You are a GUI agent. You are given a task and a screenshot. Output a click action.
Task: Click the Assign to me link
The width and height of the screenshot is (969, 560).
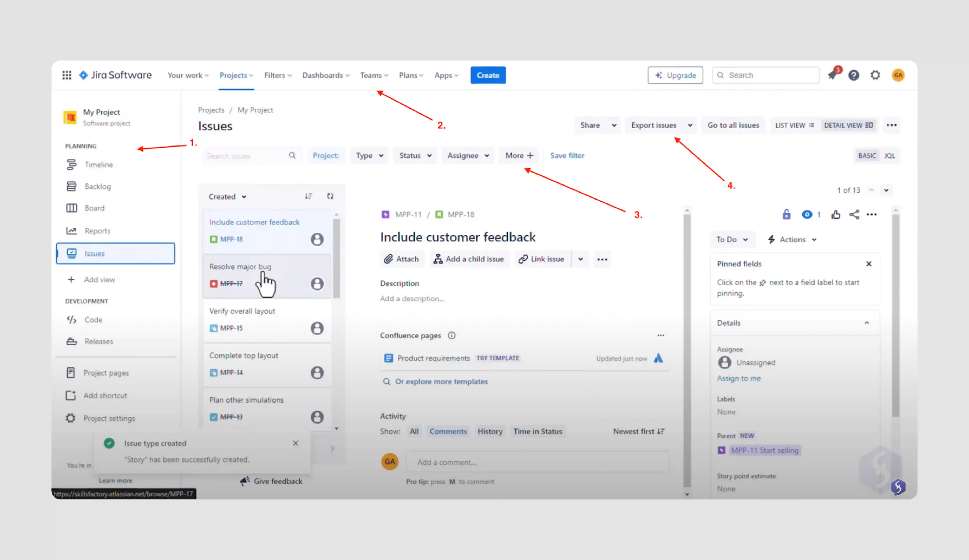[x=739, y=378]
